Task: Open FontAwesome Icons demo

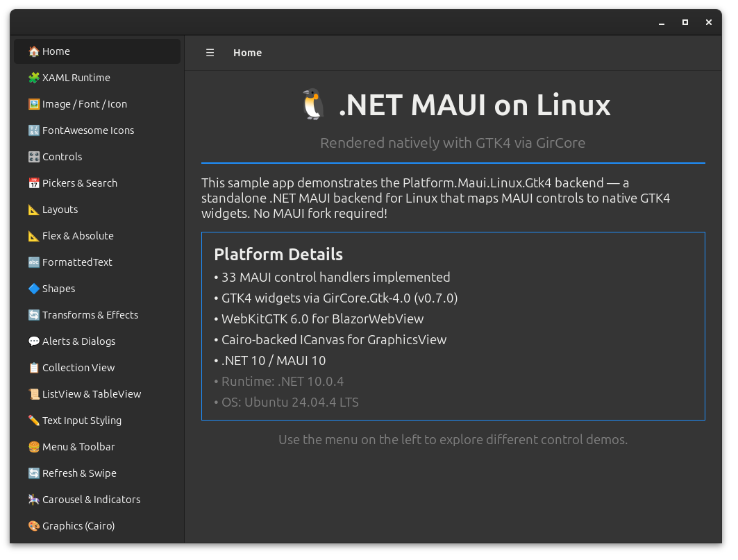Action: (88, 130)
